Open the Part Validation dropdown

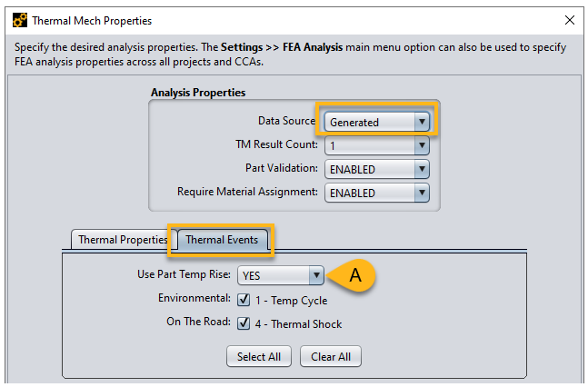pyautogui.click(x=377, y=169)
